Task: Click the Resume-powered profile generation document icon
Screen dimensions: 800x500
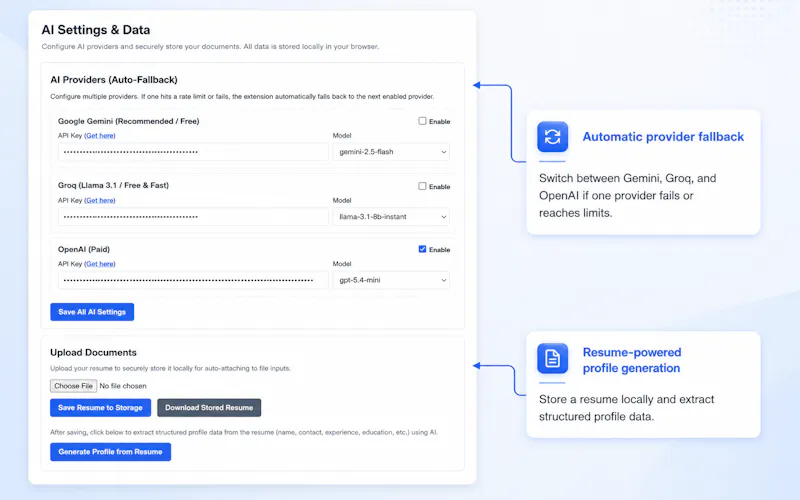Action: [553, 358]
